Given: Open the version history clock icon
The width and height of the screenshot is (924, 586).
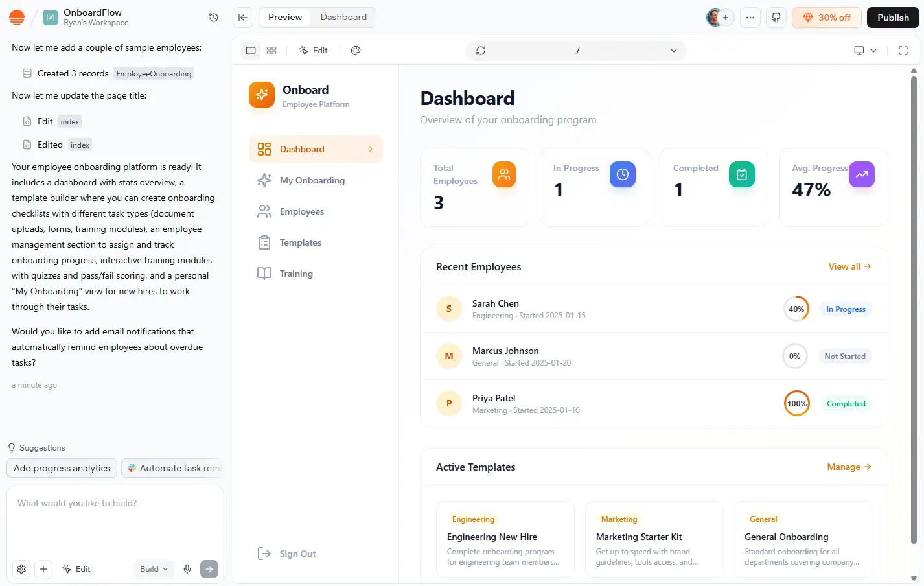Looking at the screenshot, I should coord(214,18).
